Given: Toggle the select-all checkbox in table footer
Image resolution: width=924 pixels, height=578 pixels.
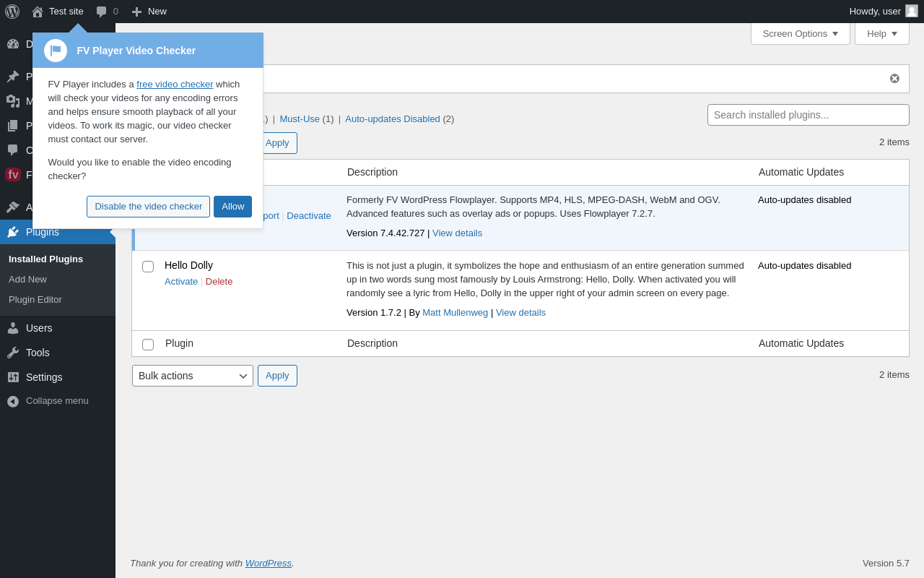Looking at the screenshot, I should click(x=148, y=345).
